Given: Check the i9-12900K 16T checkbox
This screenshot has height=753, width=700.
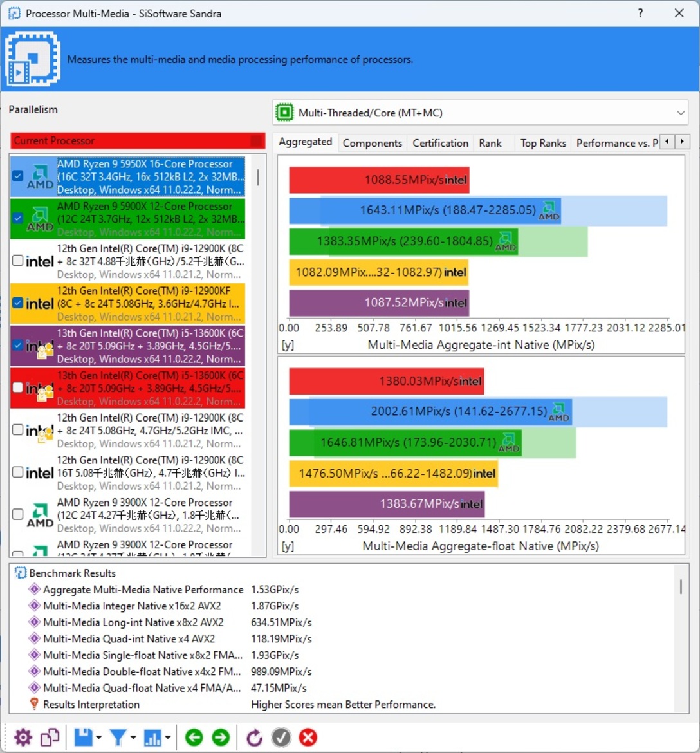Looking at the screenshot, I should click(x=18, y=472).
